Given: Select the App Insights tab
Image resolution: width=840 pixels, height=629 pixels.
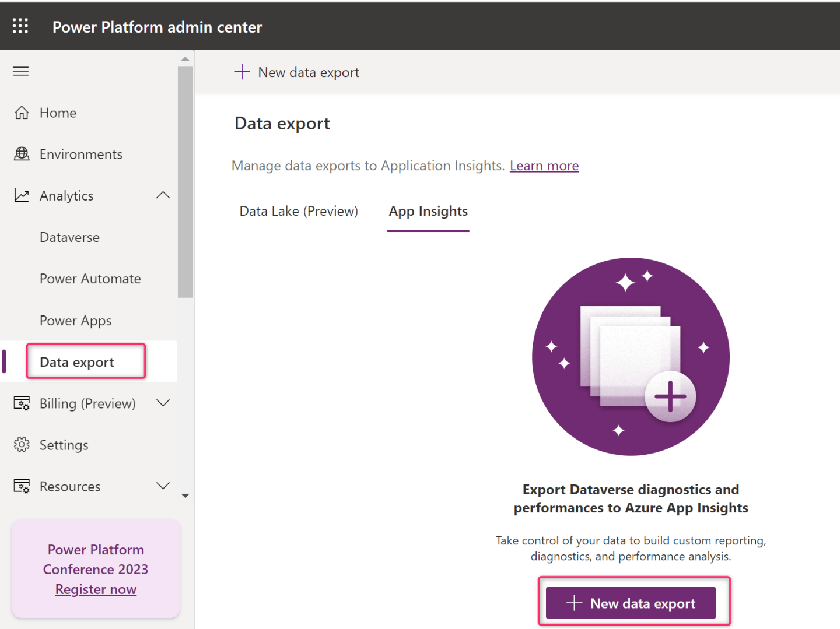Looking at the screenshot, I should [x=428, y=211].
